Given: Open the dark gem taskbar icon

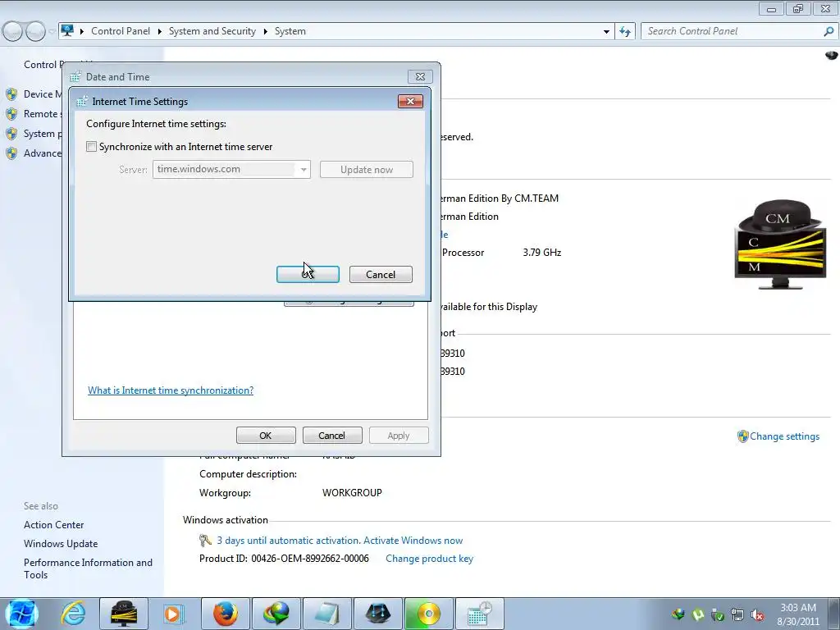Looking at the screenshot, I should coord(378,614).
